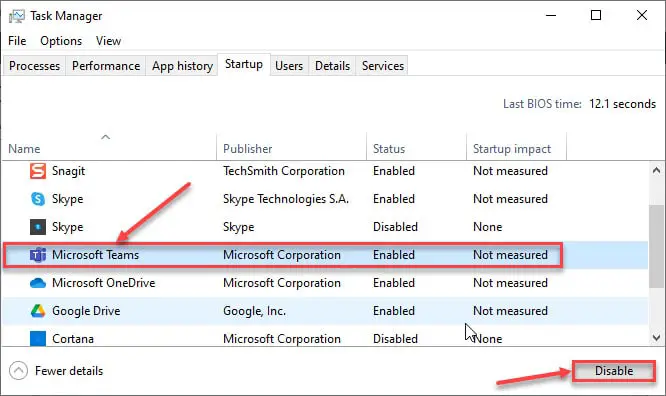
Task: Click the dark Skype icon with Disabled status
Action: coord(38,227)
